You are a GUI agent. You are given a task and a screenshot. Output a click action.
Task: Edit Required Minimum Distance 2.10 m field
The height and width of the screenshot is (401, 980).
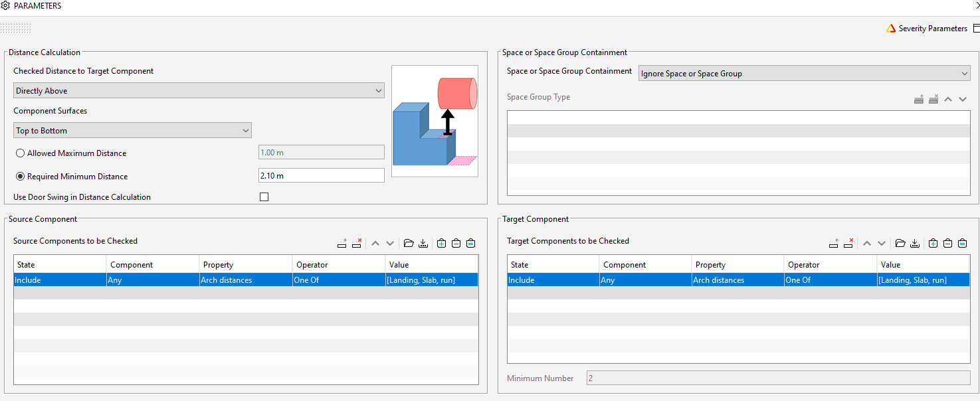coord(321,176)
